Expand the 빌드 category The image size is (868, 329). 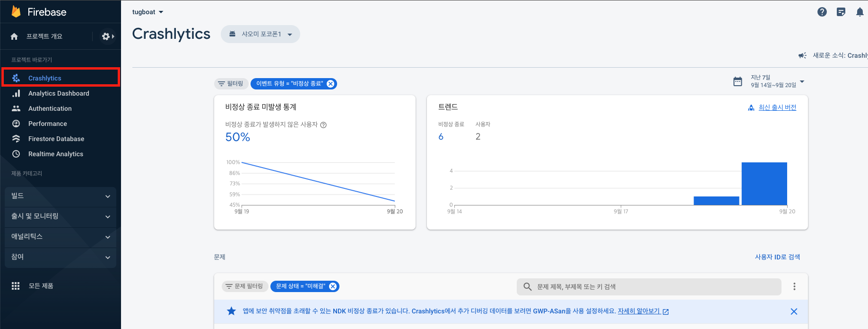[x=61, y=196]
